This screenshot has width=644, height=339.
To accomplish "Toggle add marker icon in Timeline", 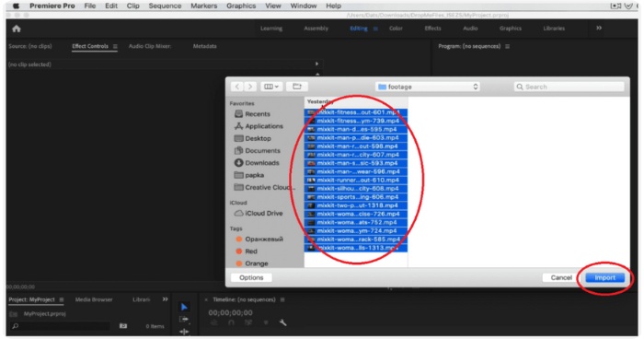I will pyautogui.click(x=266, y=323).
